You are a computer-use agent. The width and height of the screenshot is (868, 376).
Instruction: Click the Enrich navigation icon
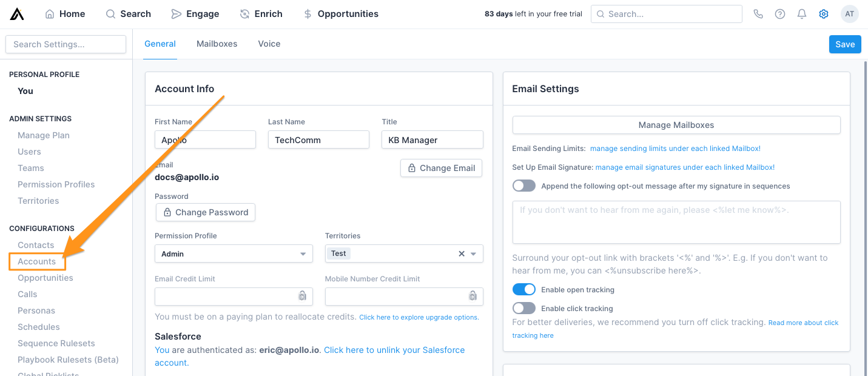pos(243,13)
